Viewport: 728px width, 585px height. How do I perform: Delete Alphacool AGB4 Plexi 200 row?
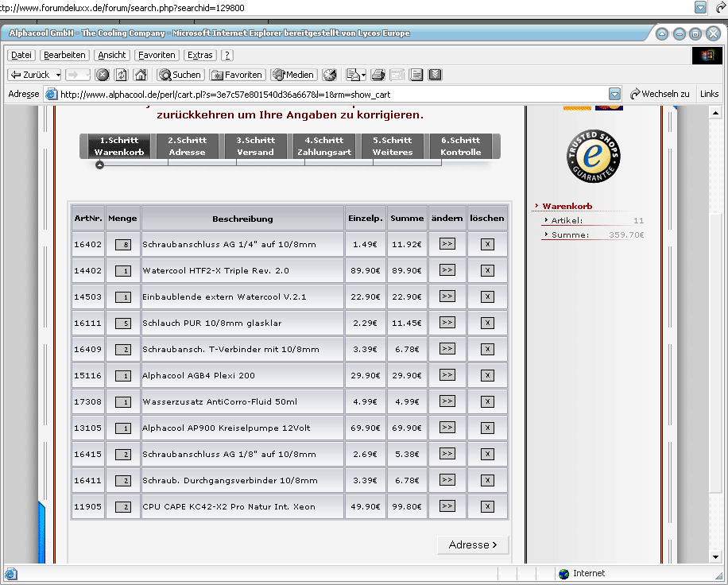pos(487,376)
